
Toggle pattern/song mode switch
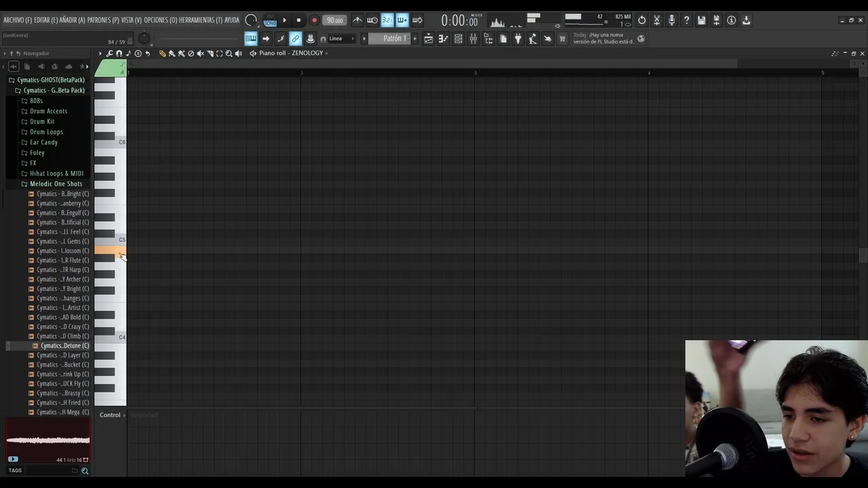click(270, 20)
